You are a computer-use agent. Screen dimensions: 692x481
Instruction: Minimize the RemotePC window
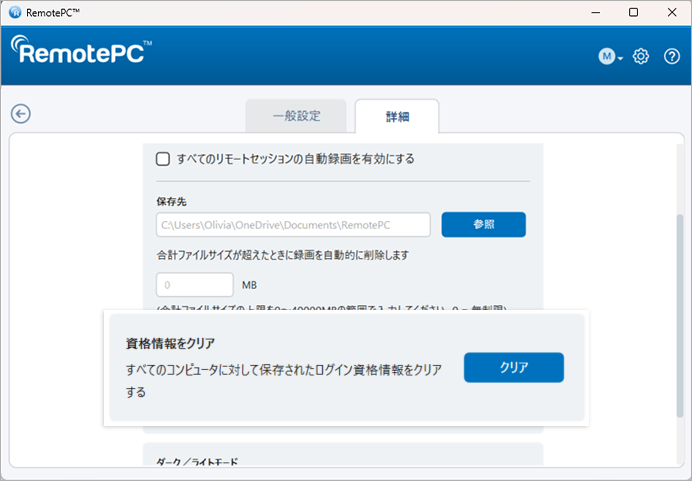pyautogui.click(x=596, y=12)
